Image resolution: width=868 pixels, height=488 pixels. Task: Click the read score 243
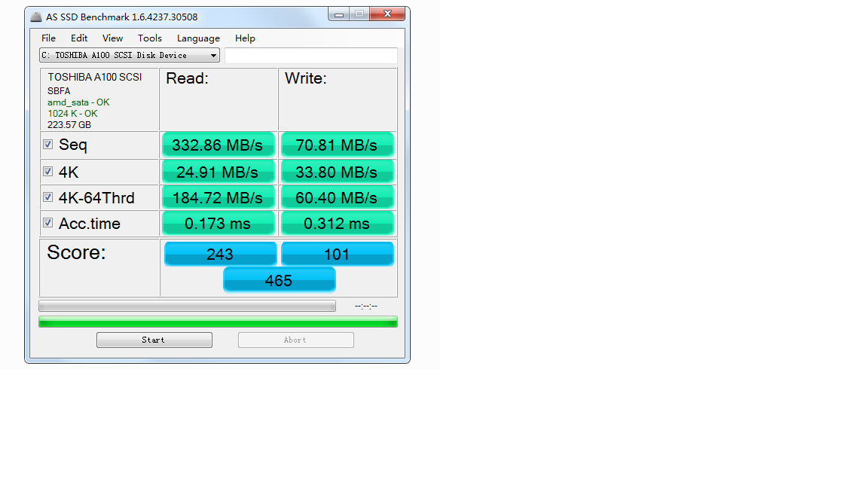(220, 254)
